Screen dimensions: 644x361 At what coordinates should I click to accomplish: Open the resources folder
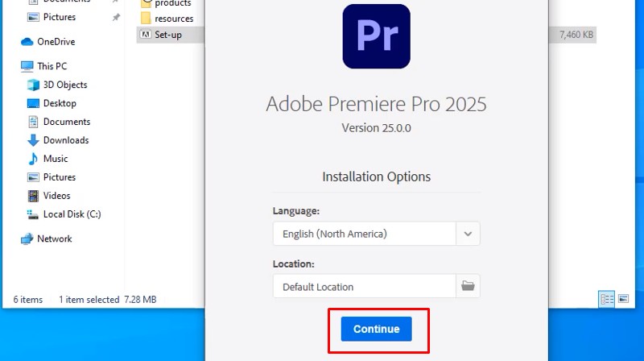(x=174, y=19)
